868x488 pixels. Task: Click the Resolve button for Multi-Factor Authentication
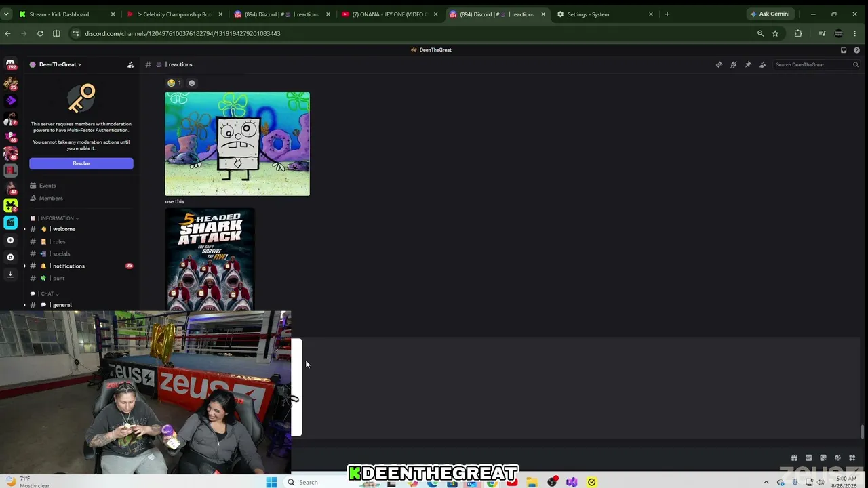coord(81,163)
